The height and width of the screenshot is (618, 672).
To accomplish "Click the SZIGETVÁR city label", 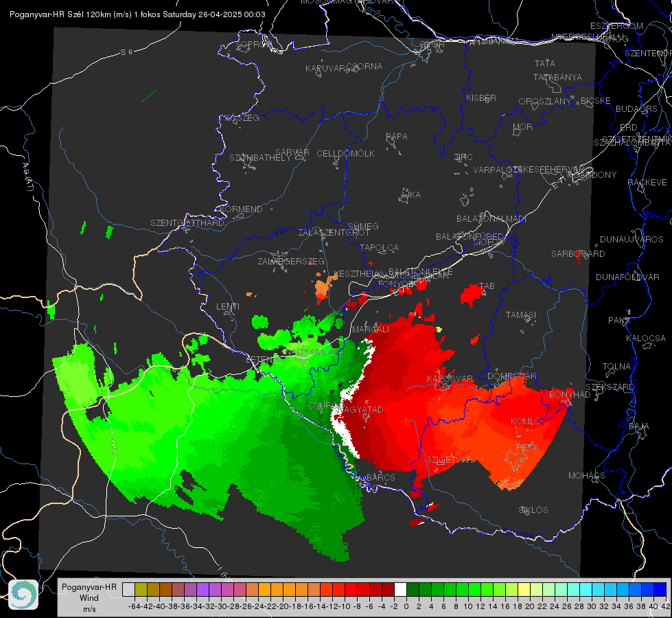I will click(x=449, y=459).
